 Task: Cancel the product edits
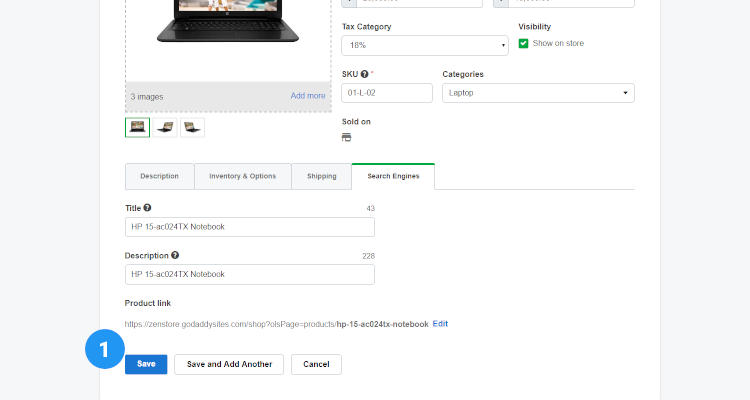(316, 364)
